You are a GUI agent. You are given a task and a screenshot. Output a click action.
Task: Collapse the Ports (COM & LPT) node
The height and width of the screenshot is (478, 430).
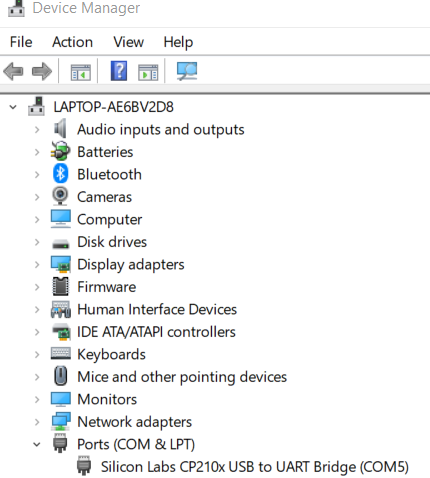click(x=37, y=444)
